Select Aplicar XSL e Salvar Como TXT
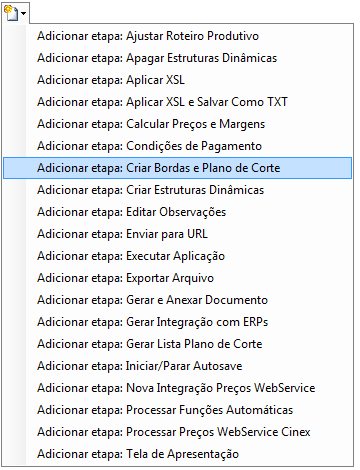The image size is (360, 470). pos(177,102)
